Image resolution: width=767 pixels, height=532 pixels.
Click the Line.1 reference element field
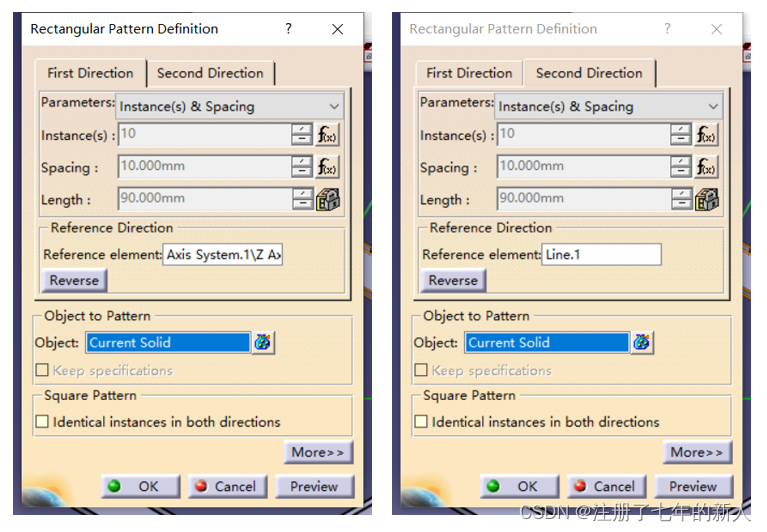tap(601, 255)
